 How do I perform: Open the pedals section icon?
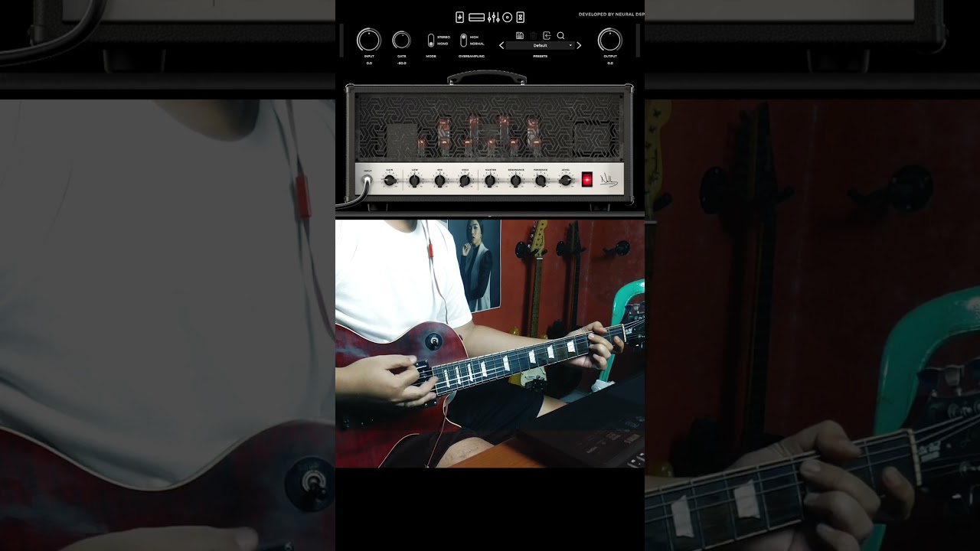[x=460, y=17]
